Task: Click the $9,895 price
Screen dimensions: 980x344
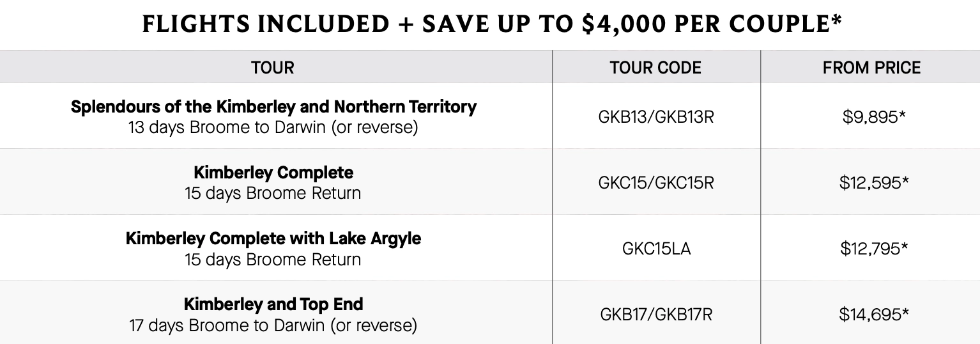Action: (875, 117)
